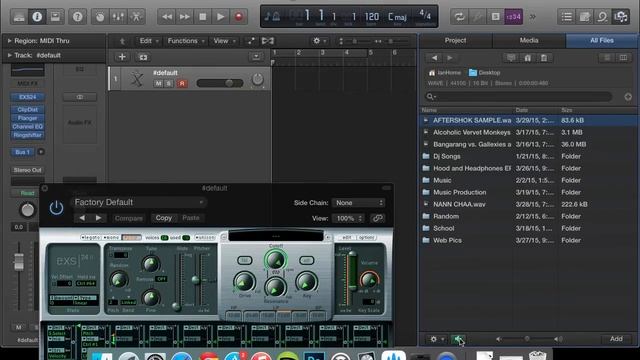Image resolution: width=640 pixels, height=360 pixels.
Task: Start recording with the Record button
Action: (x=238, y=17)
